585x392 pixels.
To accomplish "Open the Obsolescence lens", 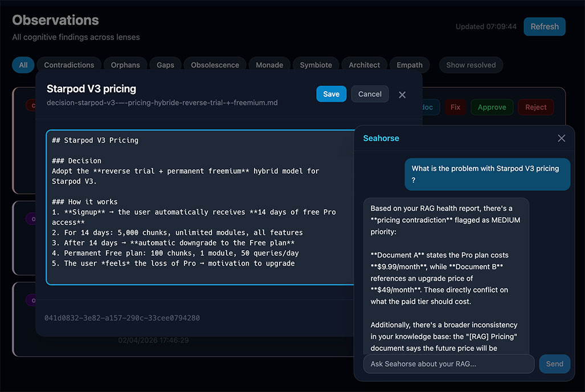I will click(215, 65).
